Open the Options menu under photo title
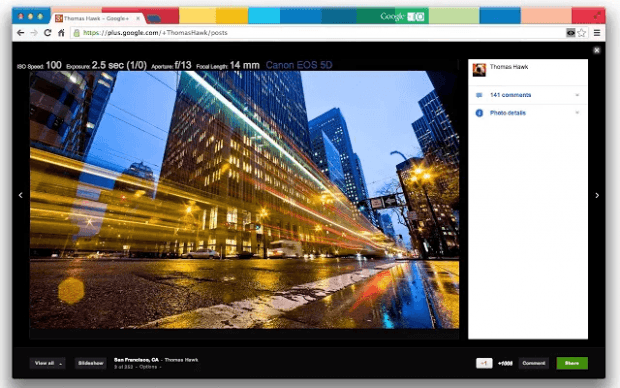This screenshot has height=388, width=620. click(149, 367)
